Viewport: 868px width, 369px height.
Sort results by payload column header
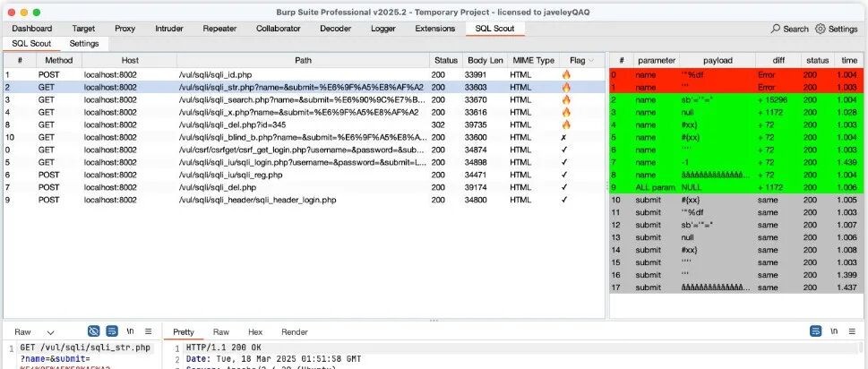(x=718, y=60)
